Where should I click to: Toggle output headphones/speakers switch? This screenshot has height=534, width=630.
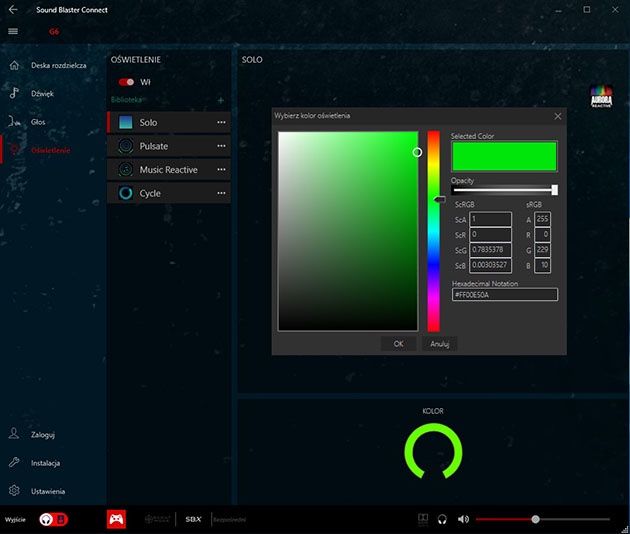[x=53, y=520]
